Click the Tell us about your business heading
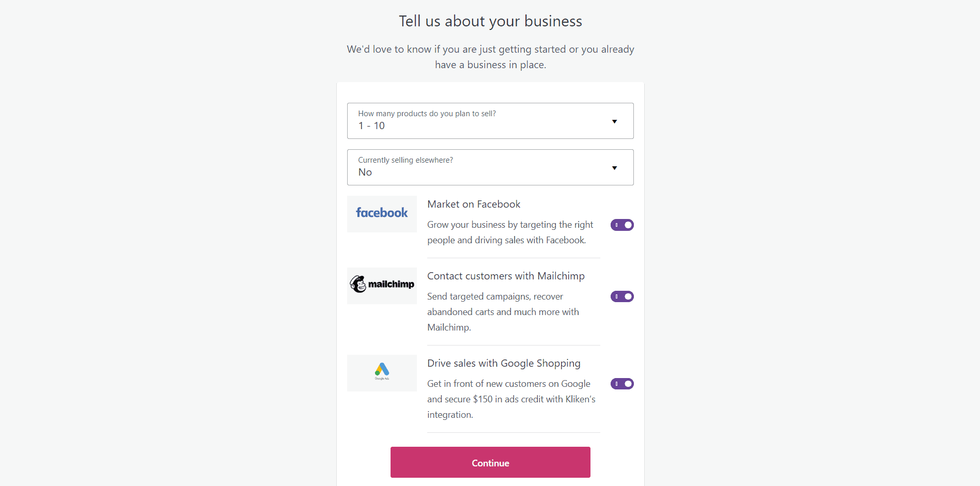 pyautogui.click(x=490, y=21)
